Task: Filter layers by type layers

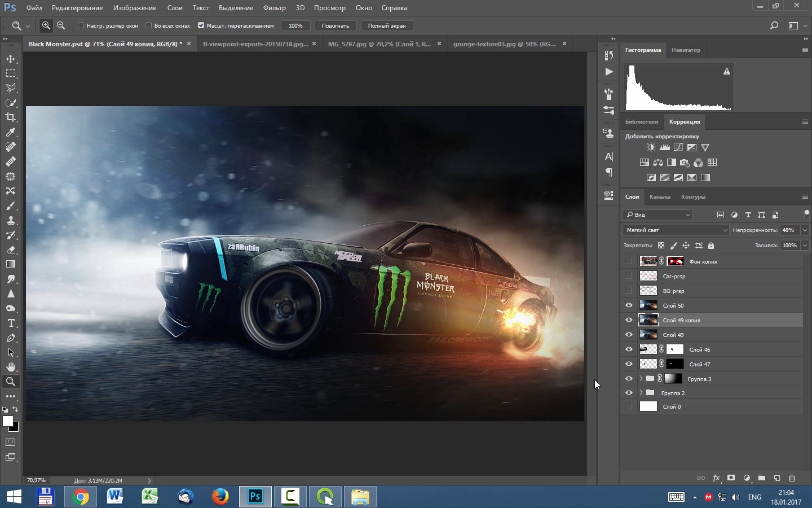Action: (x=748, y=215)
